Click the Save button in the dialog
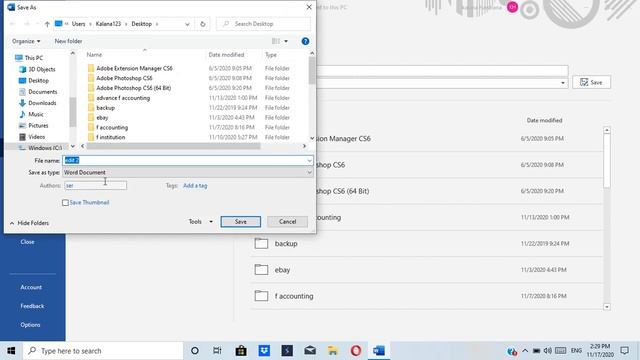Image resolution: width=640 pixels, height=360 pixels. click(x=240, y=222)
